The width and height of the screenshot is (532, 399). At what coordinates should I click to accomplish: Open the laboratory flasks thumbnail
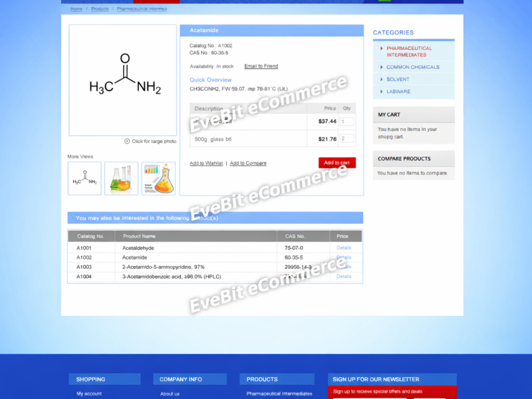pyautogui.click(x=121, y=178)
